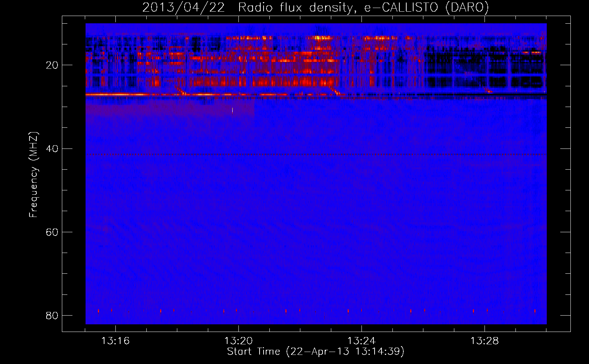Screen dimensions: 589x364
Task: Click the 40 MHz frequency tick label
Action: pyautogui.click(x=52, y=149)
